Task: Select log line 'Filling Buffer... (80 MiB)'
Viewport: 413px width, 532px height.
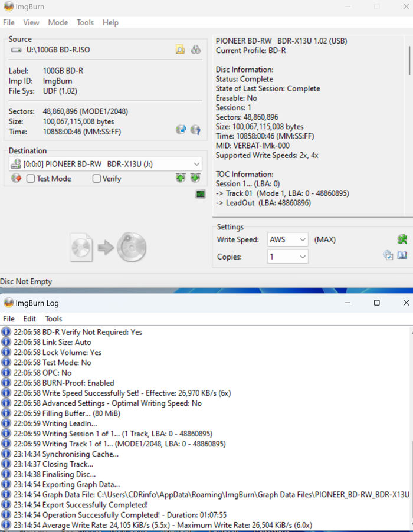Action: [67, 413]
